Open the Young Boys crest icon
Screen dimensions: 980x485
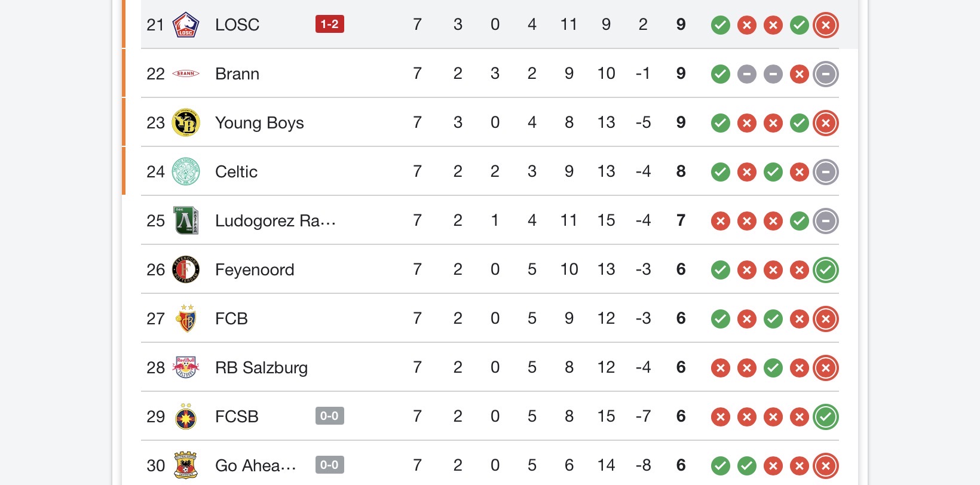point(185,123)
